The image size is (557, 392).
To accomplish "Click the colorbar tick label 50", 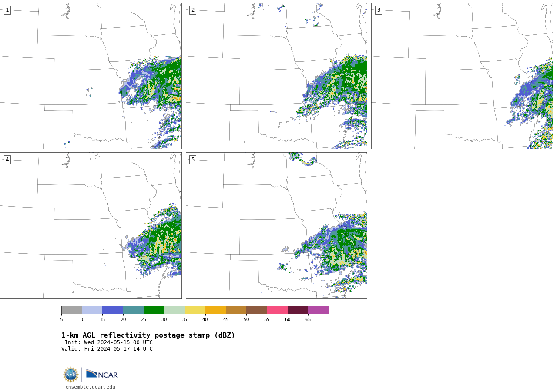I will pyautogui.click(x=246, y=319).
